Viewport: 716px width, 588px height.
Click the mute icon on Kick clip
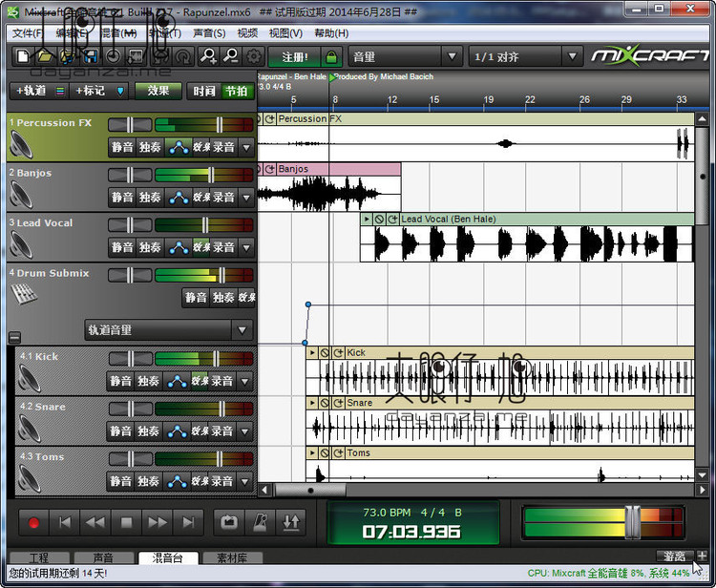(x=325, y=352)
